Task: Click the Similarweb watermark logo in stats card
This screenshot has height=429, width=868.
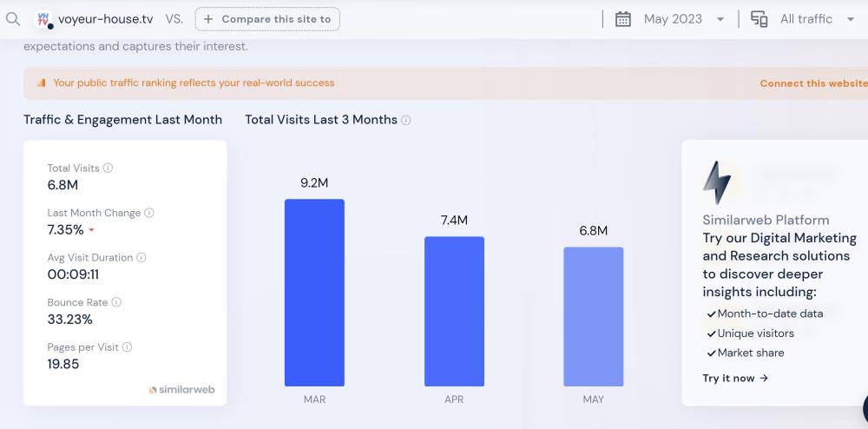Action: [181, 390]
